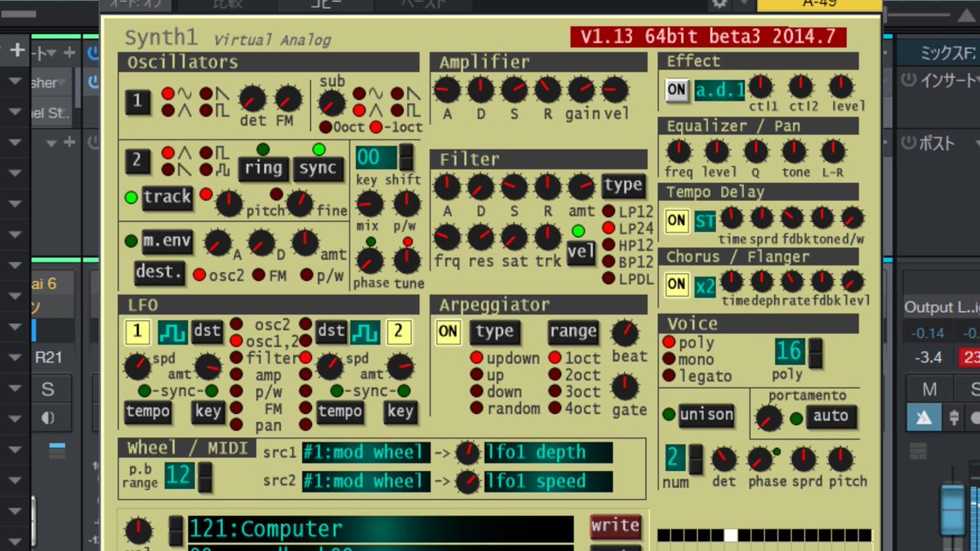
Task: Turn the amplifier vel knob
Action: pyautogui.click(x=615, y=88)
